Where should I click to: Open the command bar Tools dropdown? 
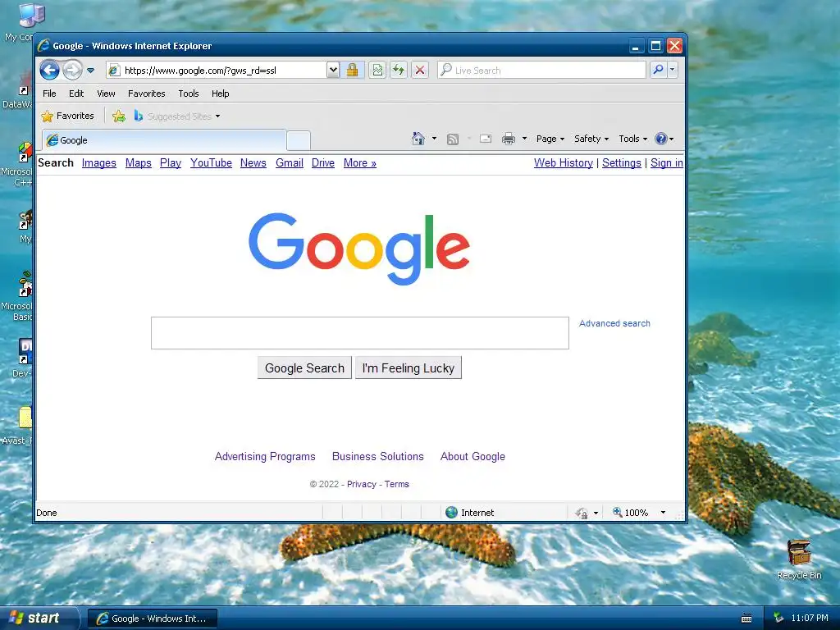coord(632,139)
